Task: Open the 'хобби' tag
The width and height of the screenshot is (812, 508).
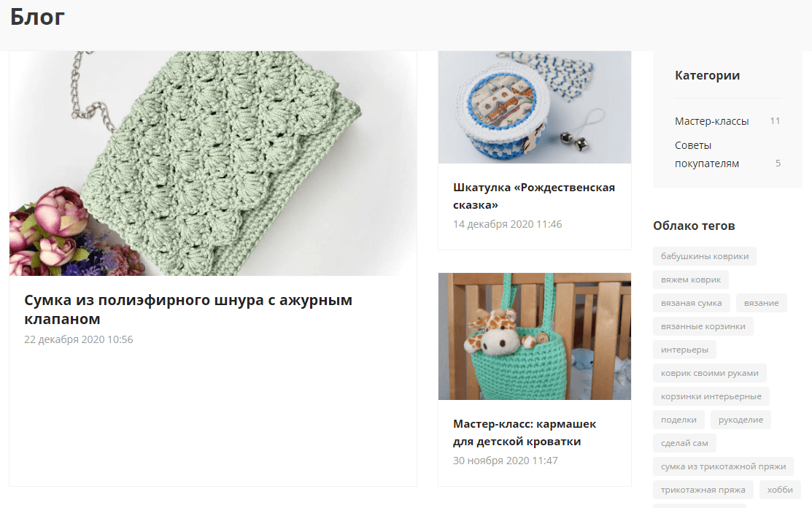Action: tap(780, 489)
